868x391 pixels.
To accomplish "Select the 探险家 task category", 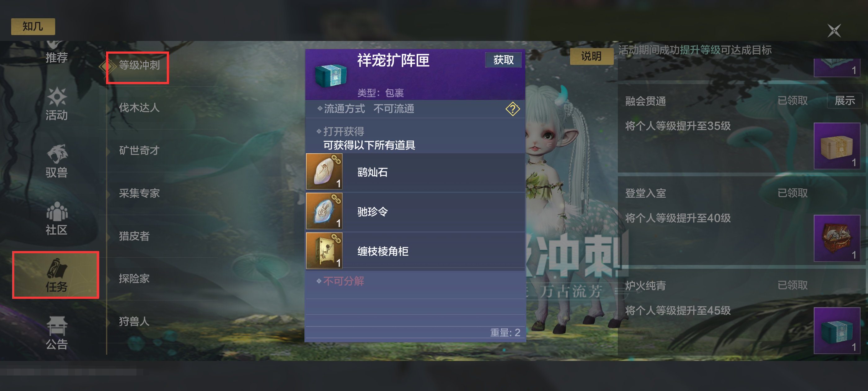I will (134, 279).
